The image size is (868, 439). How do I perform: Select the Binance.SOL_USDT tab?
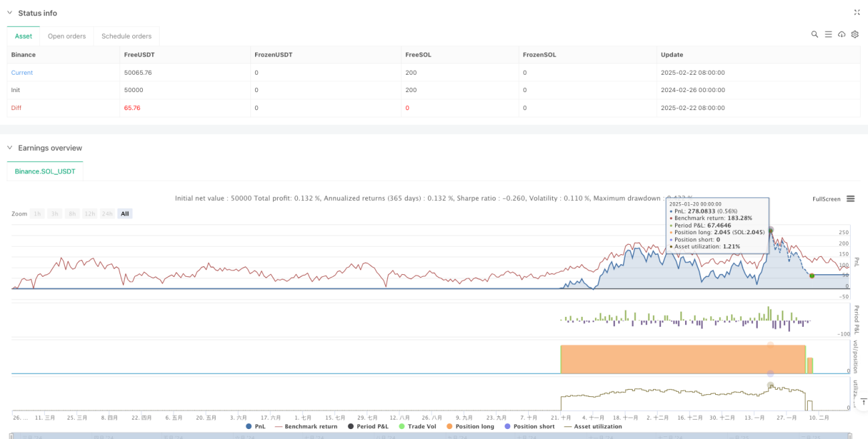(x=45, y=171)
